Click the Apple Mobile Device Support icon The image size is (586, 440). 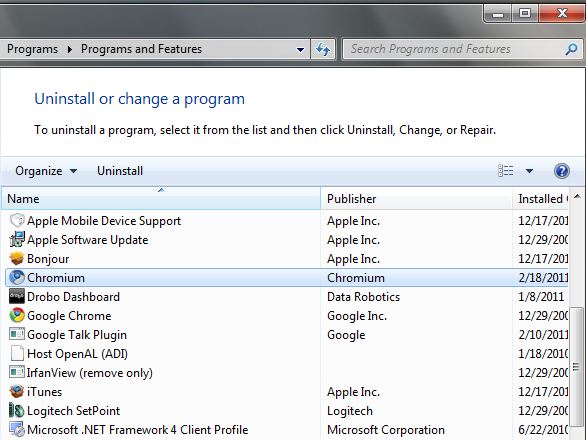coord(17,221)
